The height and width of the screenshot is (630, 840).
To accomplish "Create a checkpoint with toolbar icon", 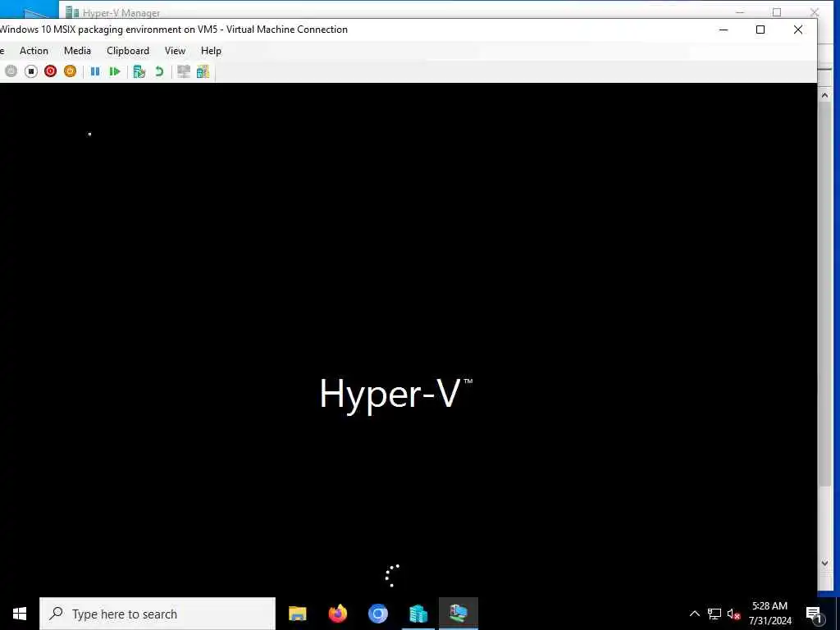I will point(139,71).
